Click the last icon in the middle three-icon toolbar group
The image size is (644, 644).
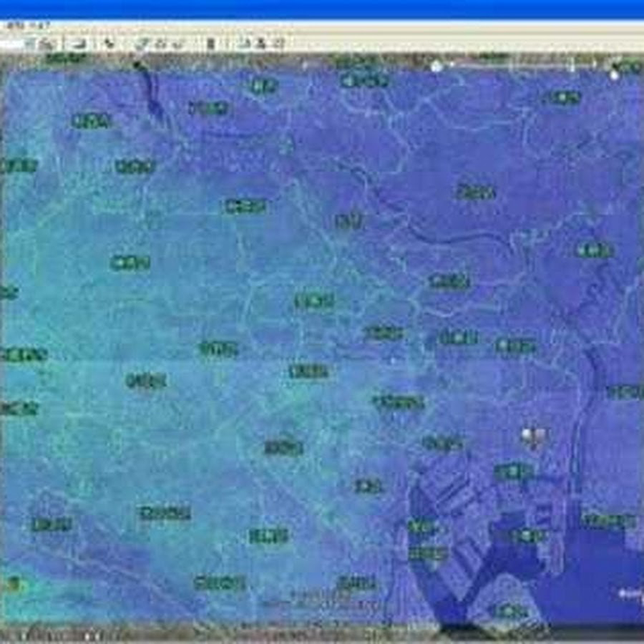click(x=178, y=43)
